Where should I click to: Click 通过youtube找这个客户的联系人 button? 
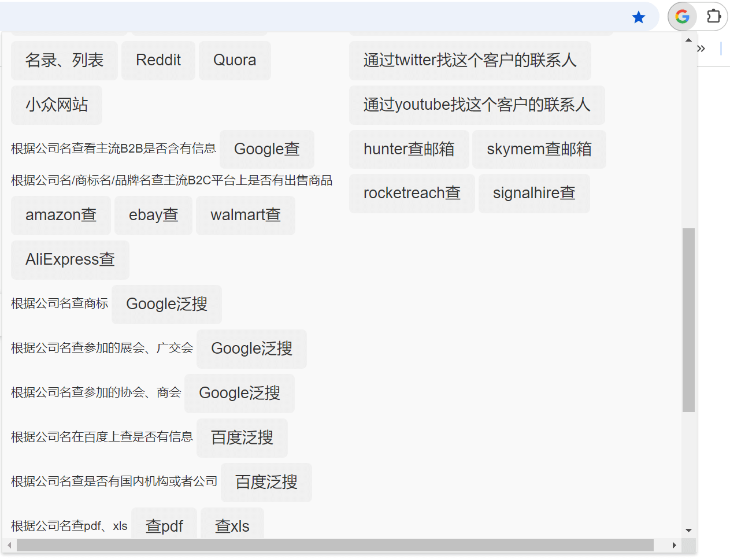[x=477, y=105]
